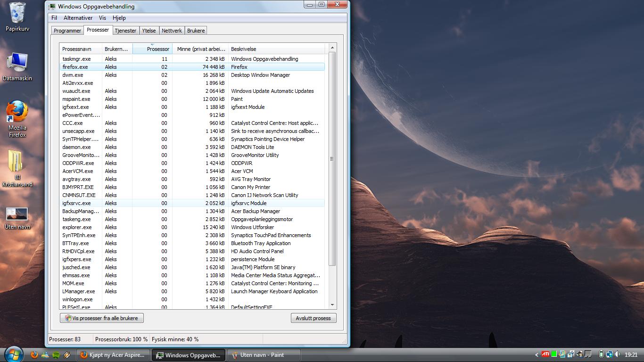Click the process list scrollbar up arrow
Image resolution: width=644 pixels, height=362 pixels.
332,48
